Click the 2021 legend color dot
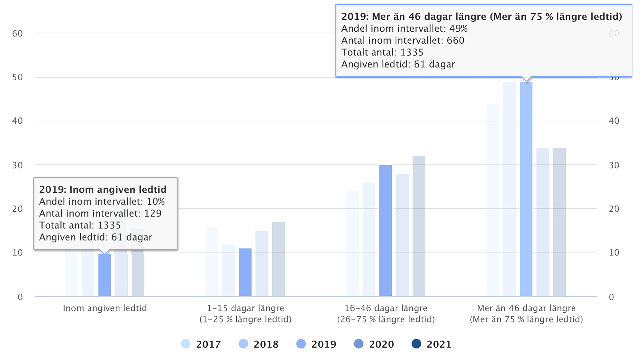The image size is (644, 360). tap(416, 344)
